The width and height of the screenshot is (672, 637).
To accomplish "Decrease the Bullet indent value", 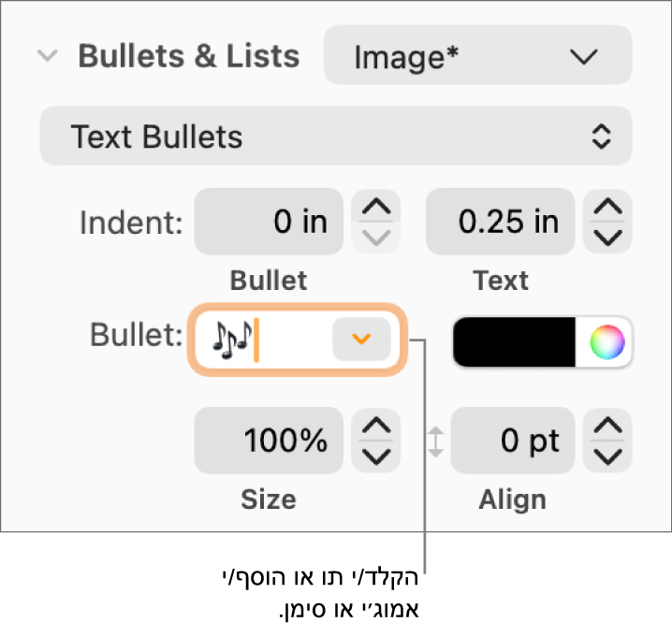I will [x=376, y=238].
